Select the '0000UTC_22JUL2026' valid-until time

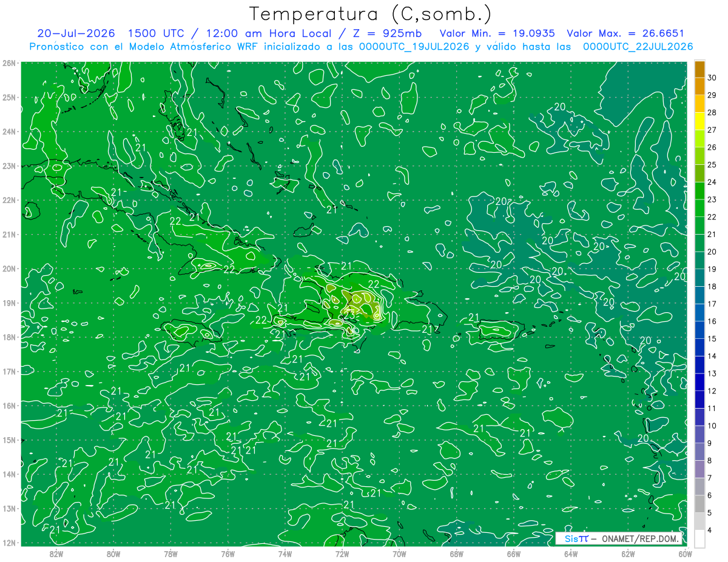[x=638, y=47]
